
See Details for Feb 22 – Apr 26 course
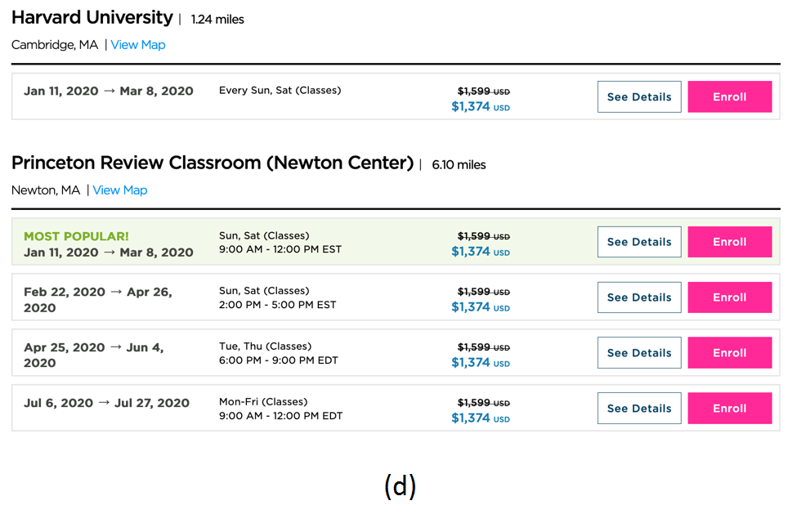pyautogui.click(x=638, y=297)
